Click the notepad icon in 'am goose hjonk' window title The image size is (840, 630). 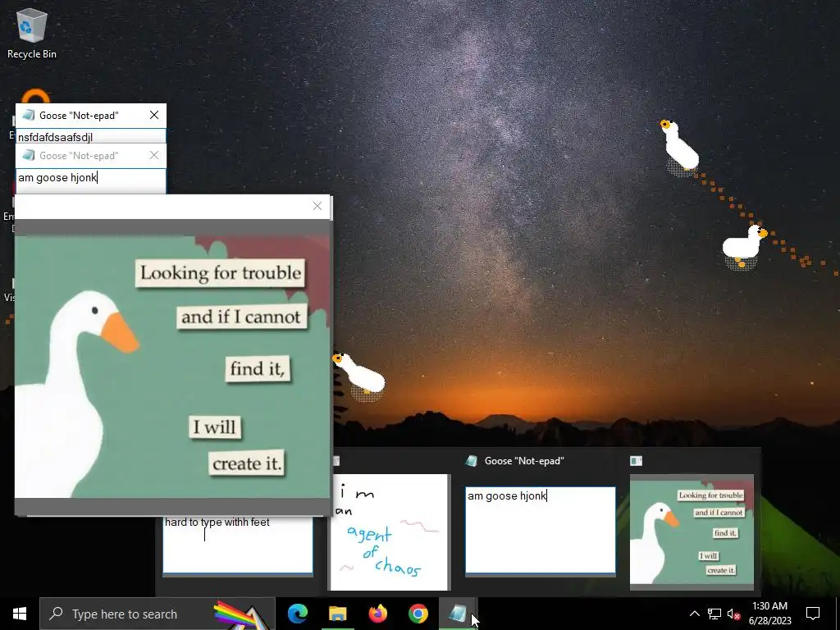pos(29,155)
